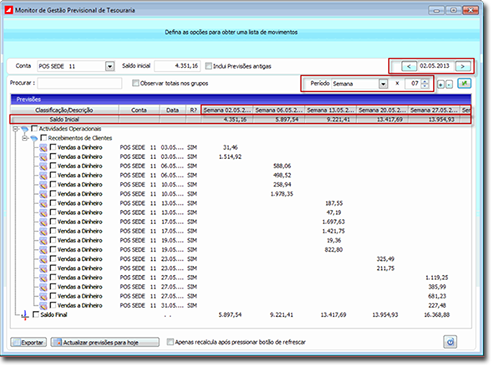Click Saldo Inicial value 13.417,69
496x369 pixels.
390,119
